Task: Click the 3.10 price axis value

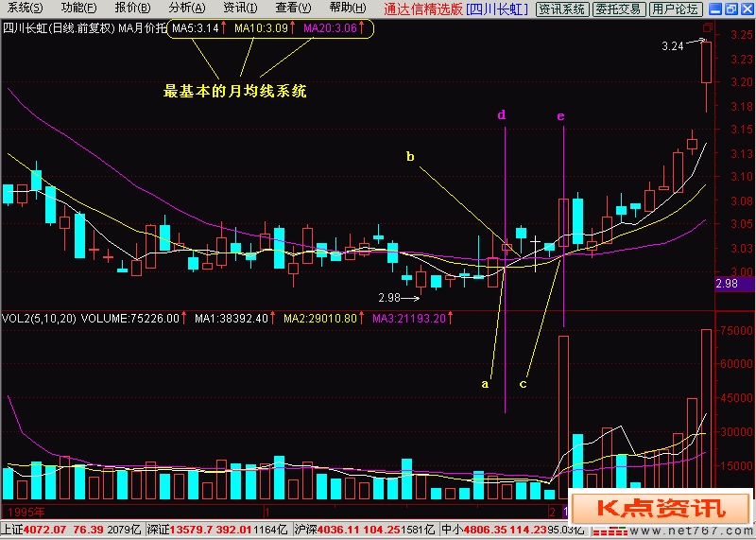Action: (x=742, y=177)
